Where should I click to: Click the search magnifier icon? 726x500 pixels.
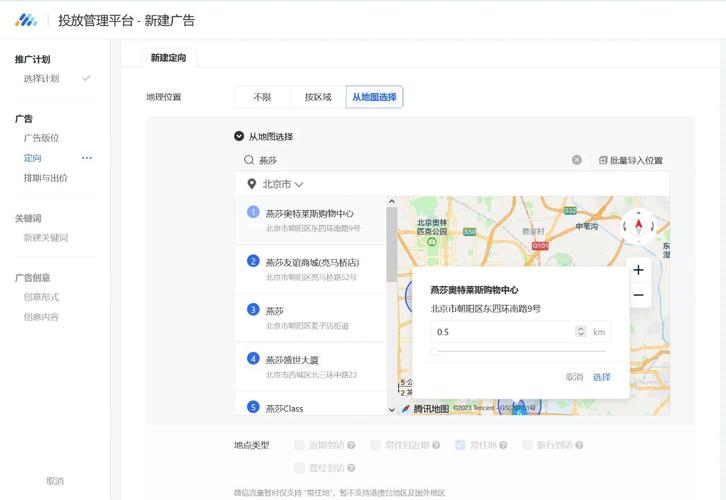(249, 160)
